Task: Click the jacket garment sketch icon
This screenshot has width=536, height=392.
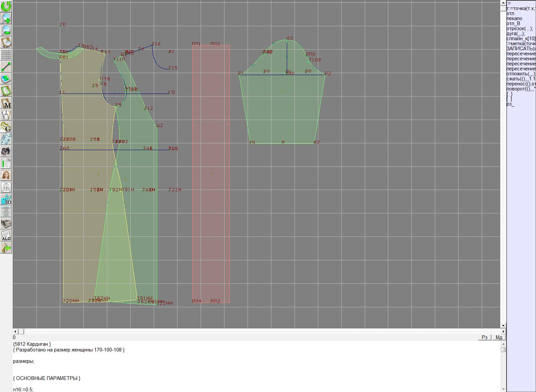Action: (x=6, y=187)
